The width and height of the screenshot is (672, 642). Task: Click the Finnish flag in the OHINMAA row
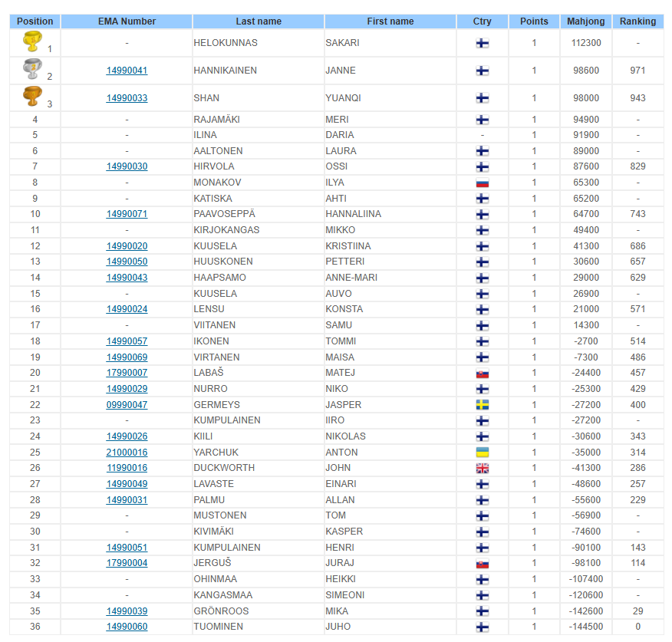[x=483, y=579]
